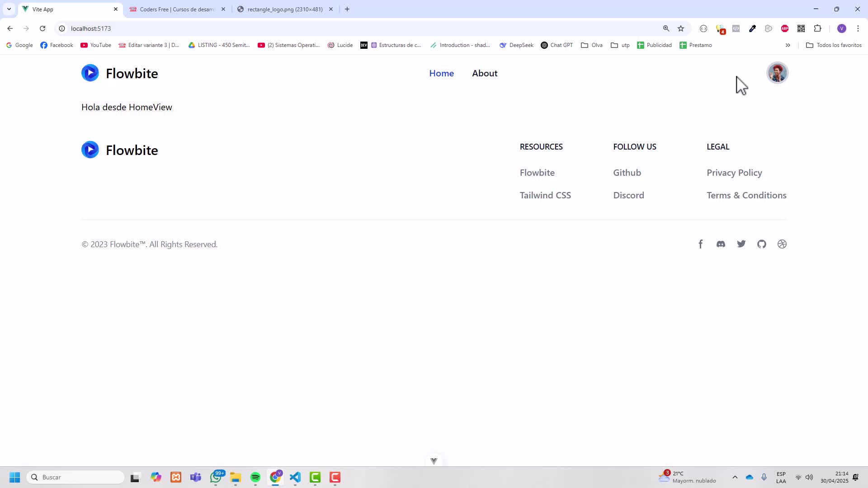Expand the tab search dropdown
The width and height of the screenshot is (868, 488).
(x=9, y=9)
